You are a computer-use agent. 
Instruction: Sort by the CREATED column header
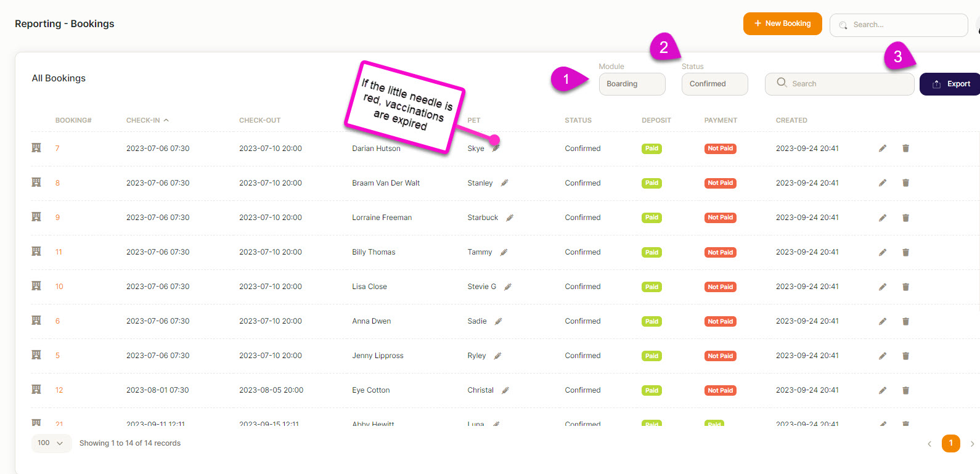click(791, 120)
